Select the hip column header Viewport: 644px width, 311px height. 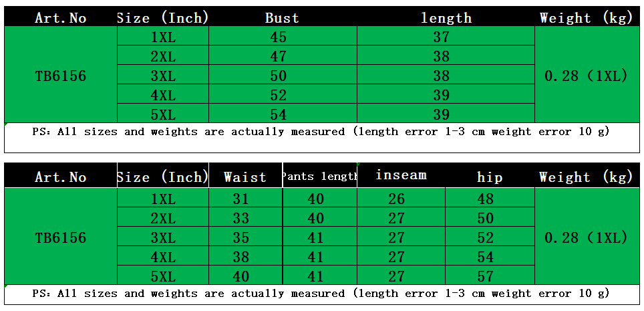pyautogui.click(x=490, y=177)
